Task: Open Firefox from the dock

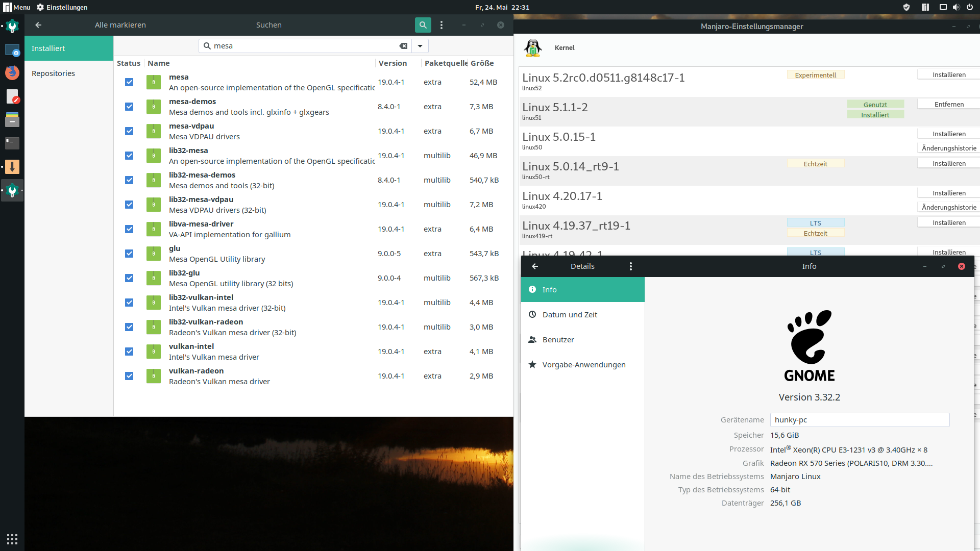Action: 12,72
